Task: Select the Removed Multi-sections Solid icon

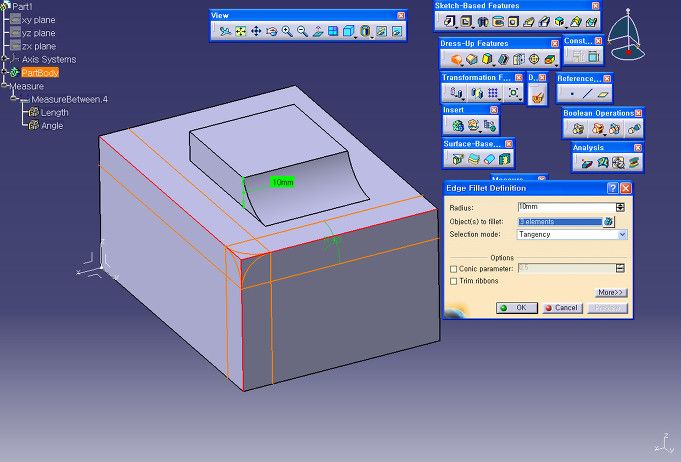Action: (x=591, y=21)
